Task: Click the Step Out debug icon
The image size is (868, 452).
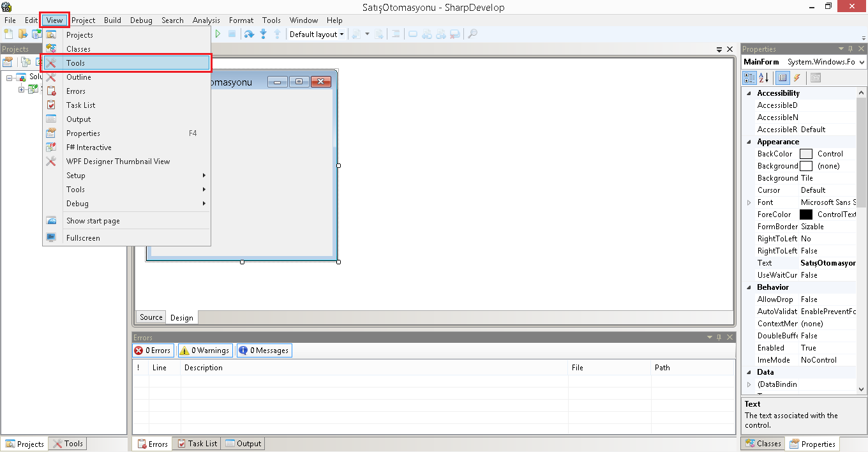Action: click(x=277, y=34)
